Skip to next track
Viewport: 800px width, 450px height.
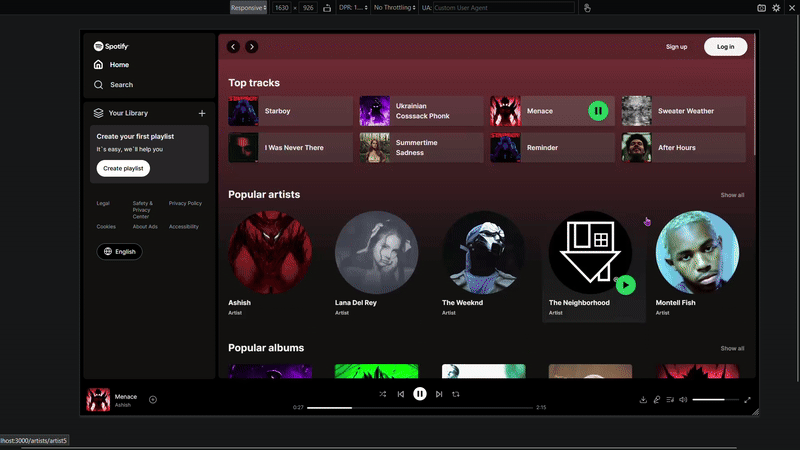click(439, 394)
